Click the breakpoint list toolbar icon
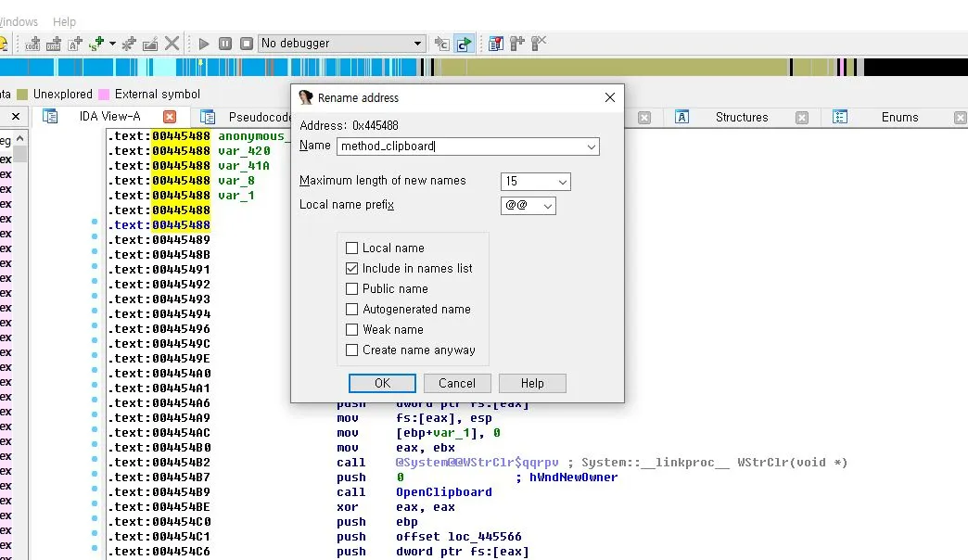The height and width of the screenshot is (560, 968). tap(495, 44)
